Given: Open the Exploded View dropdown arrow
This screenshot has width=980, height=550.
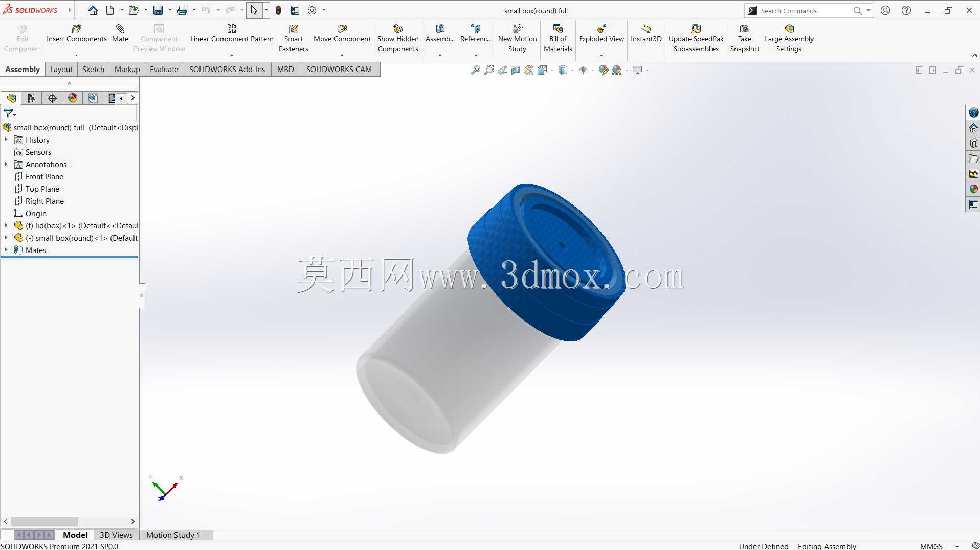Looking at the screenshot, I should 602,55.
